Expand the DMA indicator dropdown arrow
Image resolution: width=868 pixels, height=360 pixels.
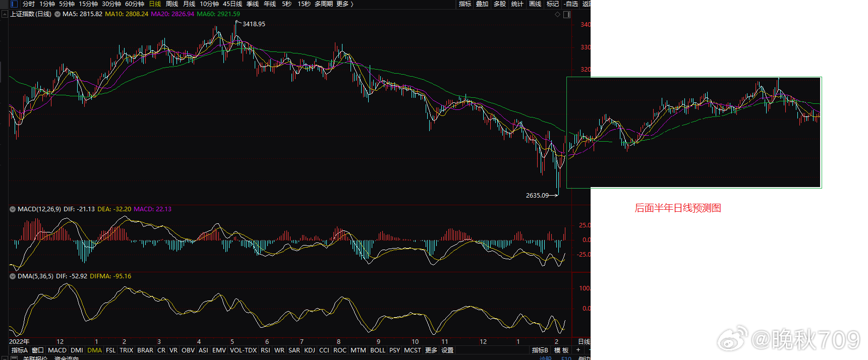[13, 276]
